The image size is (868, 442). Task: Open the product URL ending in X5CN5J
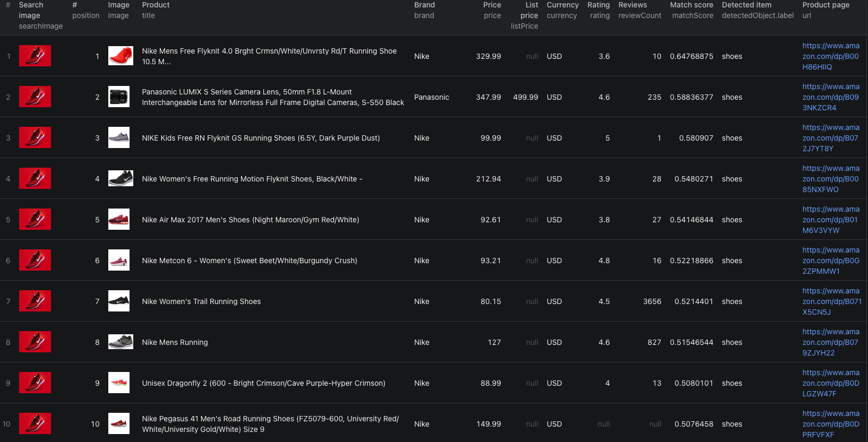832,301
